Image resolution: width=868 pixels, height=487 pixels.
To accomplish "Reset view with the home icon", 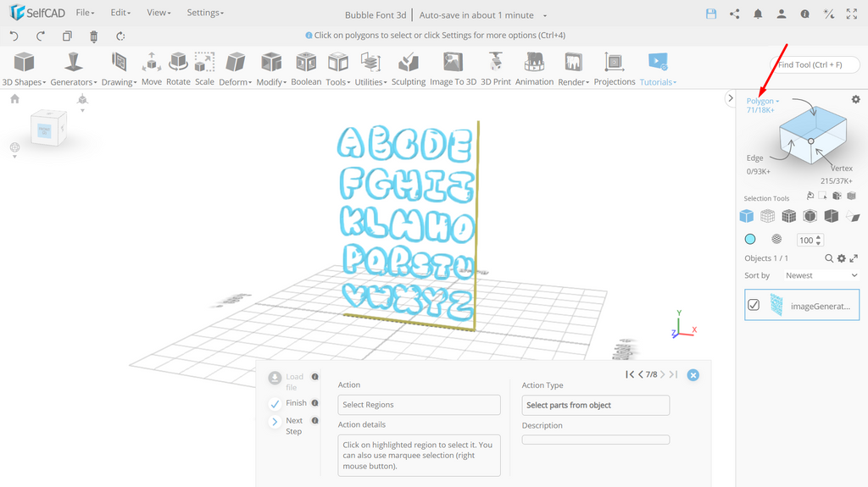I will [x=15, y=98].
